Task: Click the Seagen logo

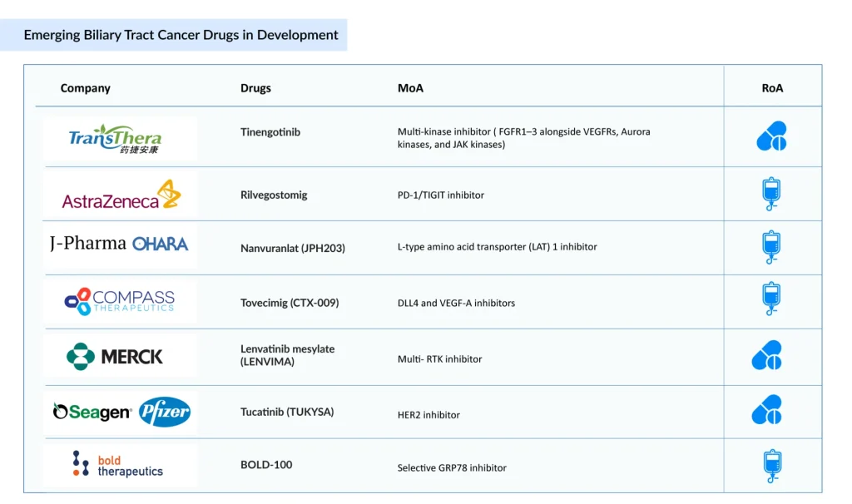Action: tap(92, 412)
